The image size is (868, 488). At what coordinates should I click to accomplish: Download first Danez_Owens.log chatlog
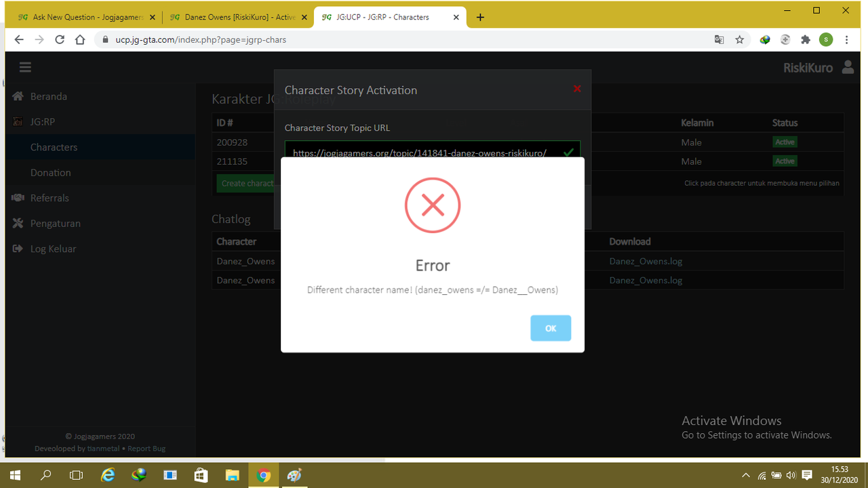(x=646, y=261)
